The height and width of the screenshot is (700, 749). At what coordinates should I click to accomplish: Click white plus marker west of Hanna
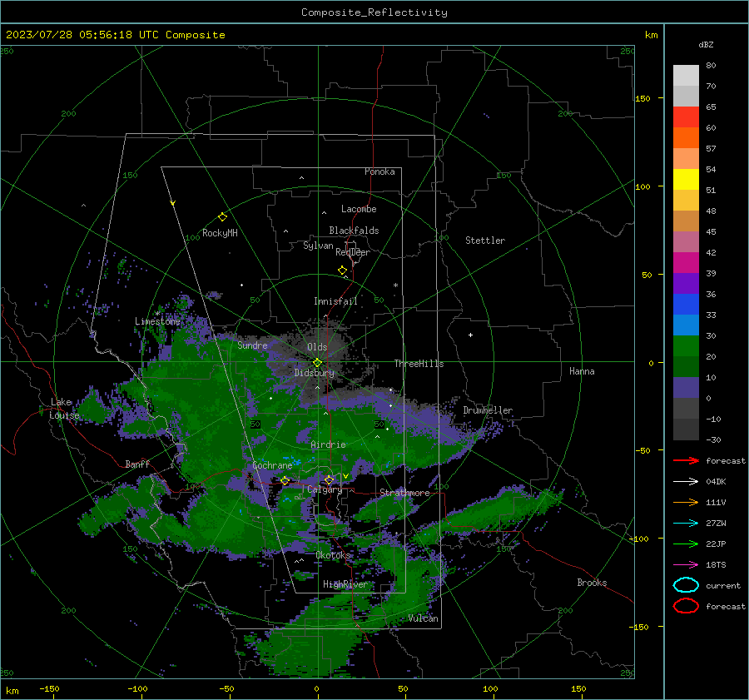click(470, 335)
